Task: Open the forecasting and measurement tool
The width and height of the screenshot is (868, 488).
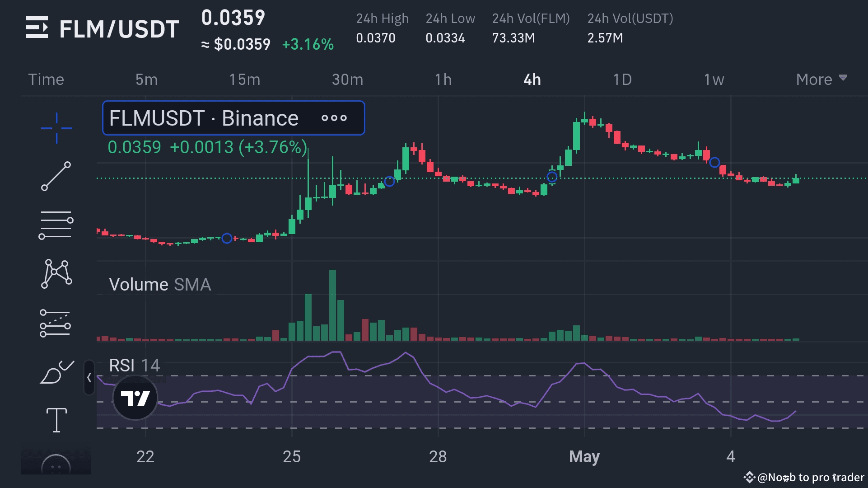Action: (56, 324)
